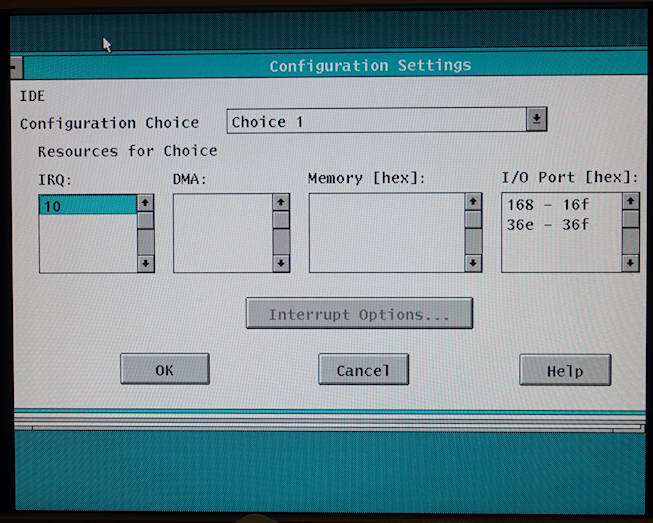Screen dimensions: 653x523
Task: Open Help for Configuration Settings
Action: coord(565,370)
